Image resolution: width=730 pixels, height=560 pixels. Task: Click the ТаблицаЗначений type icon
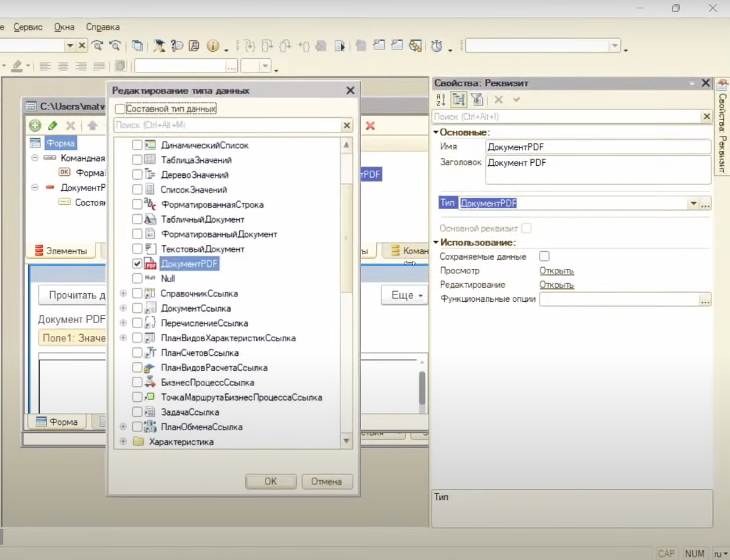(x=150, y=160)
